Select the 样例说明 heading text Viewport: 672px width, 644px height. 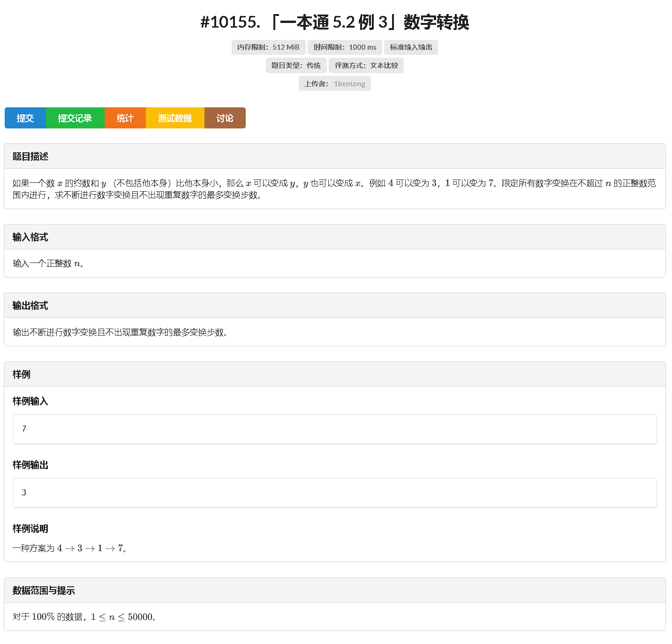(30, 529)
